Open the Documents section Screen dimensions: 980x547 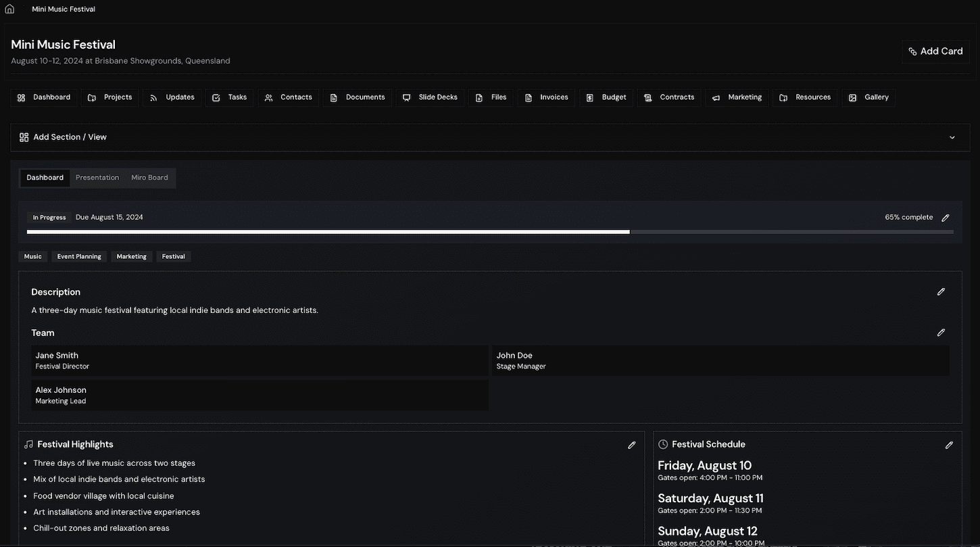pyautogui.click(x=358, y=97)
